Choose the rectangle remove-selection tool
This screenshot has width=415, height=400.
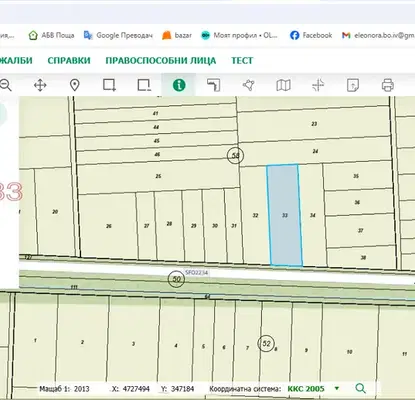point(144,85)
